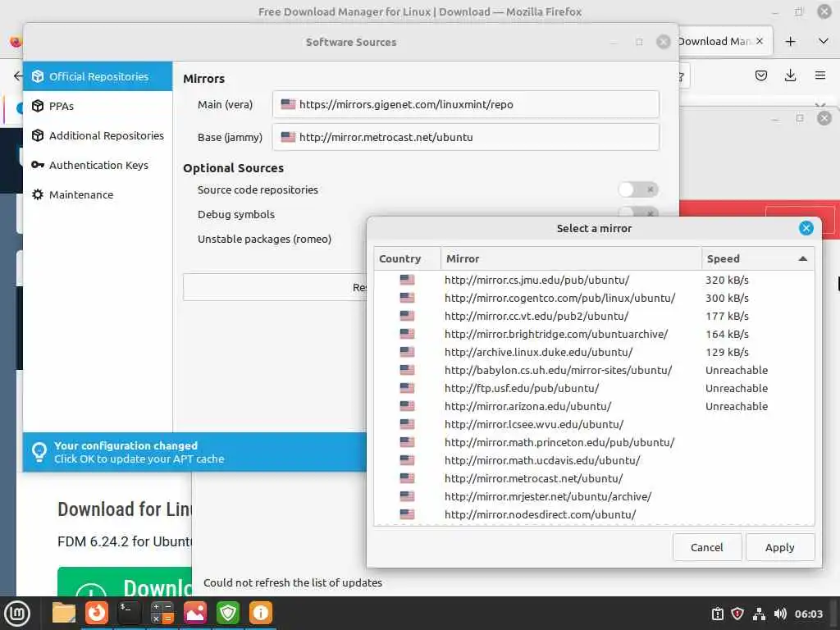The height and width of the screenshot is (630, 840).
Task: Click the 320 kB/s speed cell
Action: click(727, 280)
